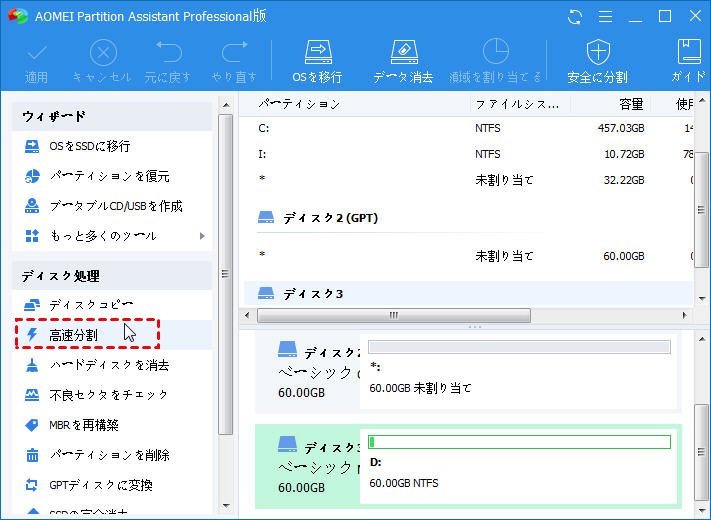The width and height of the screenshot is (711, 520).
Task: Click the partition list scroll down arrow
Action: pyautogui.click(x=702, y=298)
